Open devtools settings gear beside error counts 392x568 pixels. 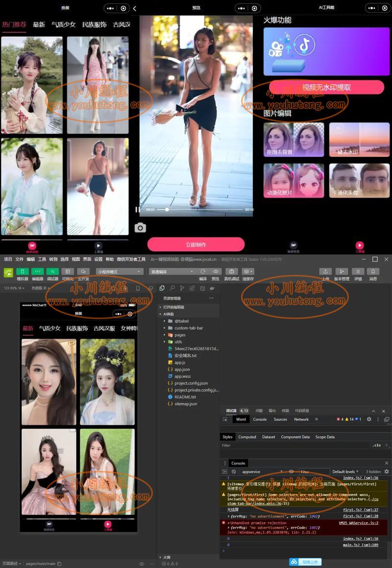click(369, 419)
